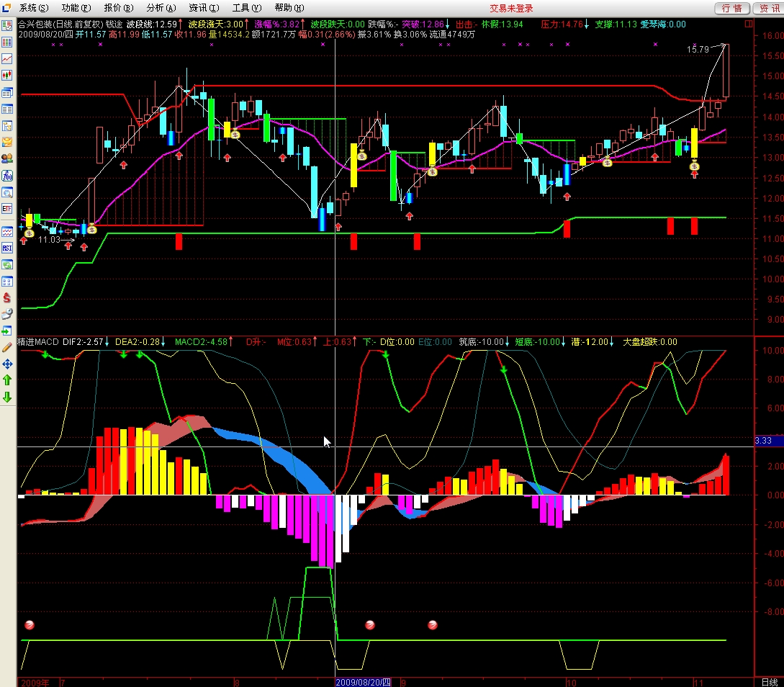
Task: Open the 帮助(H) menu
Action: [289, 8]
